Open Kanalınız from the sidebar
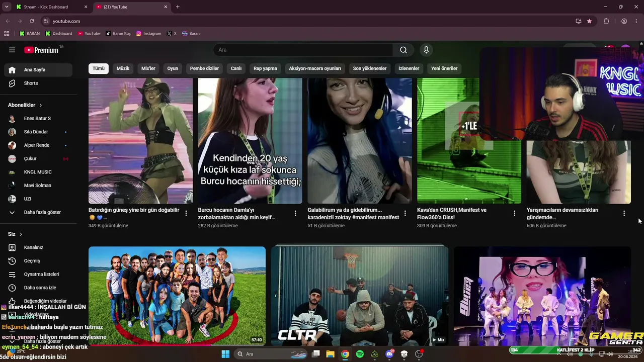Viewport: 644px width, 362px height. tap(38, 247)
